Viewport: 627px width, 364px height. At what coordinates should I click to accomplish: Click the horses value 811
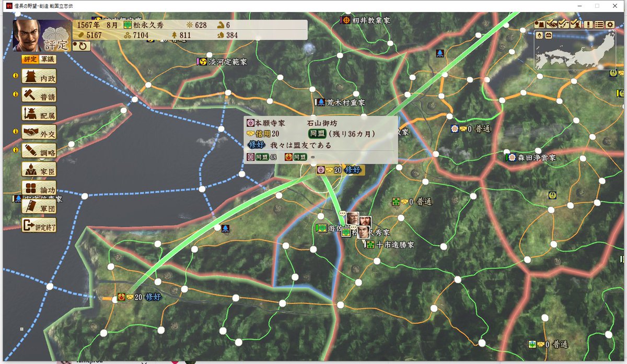click(x=185, y=35)
